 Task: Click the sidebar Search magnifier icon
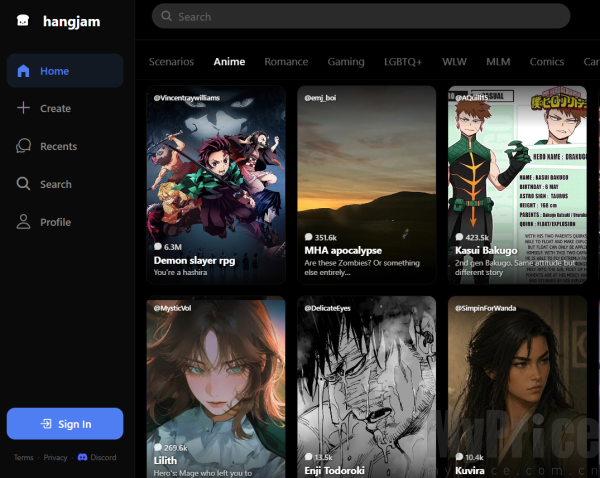(23, 184)
